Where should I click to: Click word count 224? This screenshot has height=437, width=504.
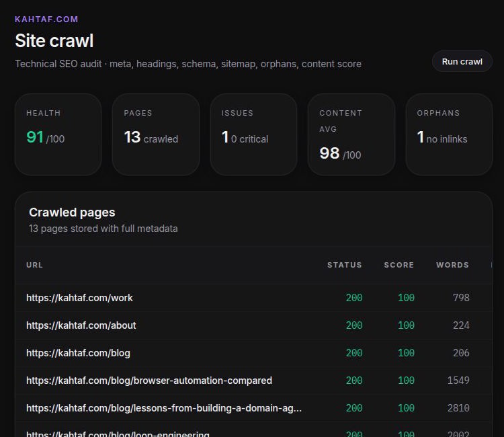pos(461,325)
